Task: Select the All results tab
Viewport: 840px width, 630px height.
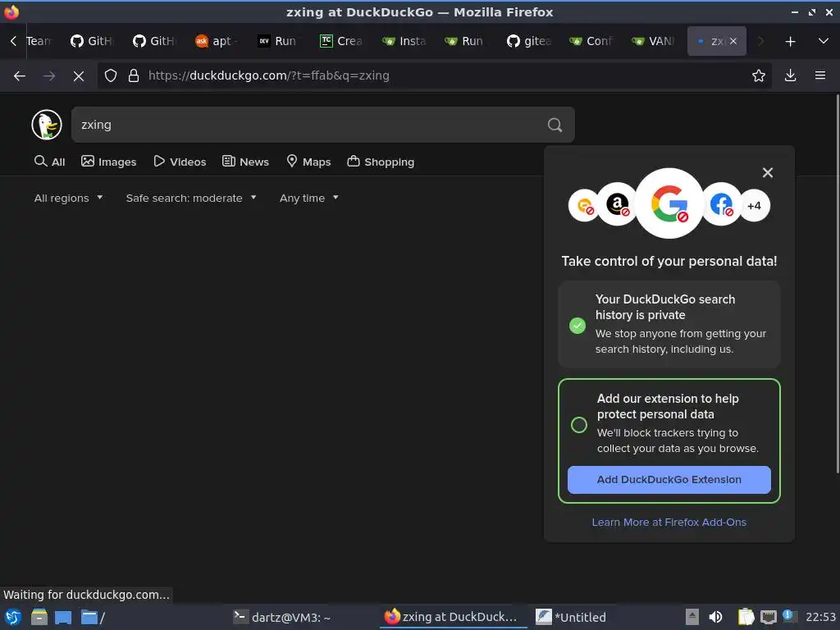Action: click(49, 162)
